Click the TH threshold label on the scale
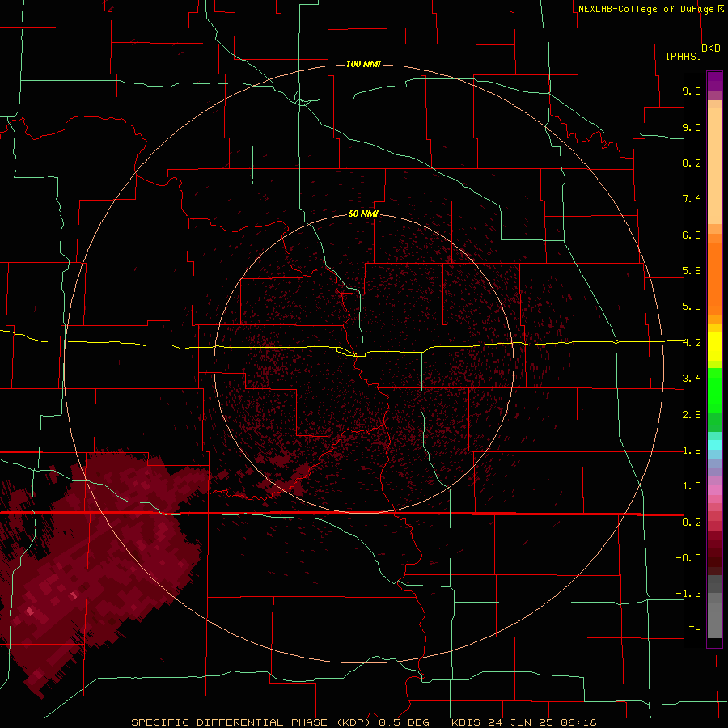The height and width of the screenshot is (728, 728). 695,630
